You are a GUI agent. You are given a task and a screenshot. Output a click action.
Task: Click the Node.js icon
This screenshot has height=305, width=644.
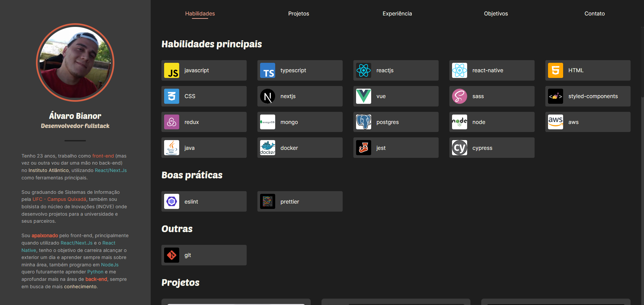pos(459,122)
